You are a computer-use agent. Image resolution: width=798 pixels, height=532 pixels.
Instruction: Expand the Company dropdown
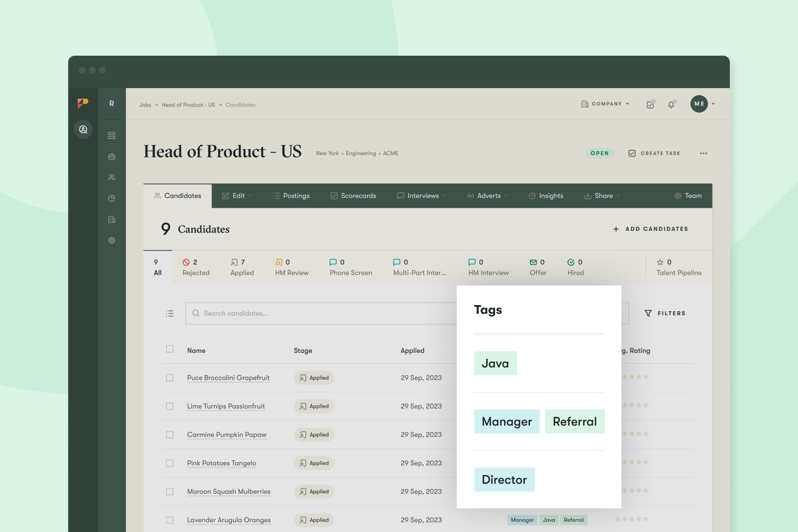606,104
